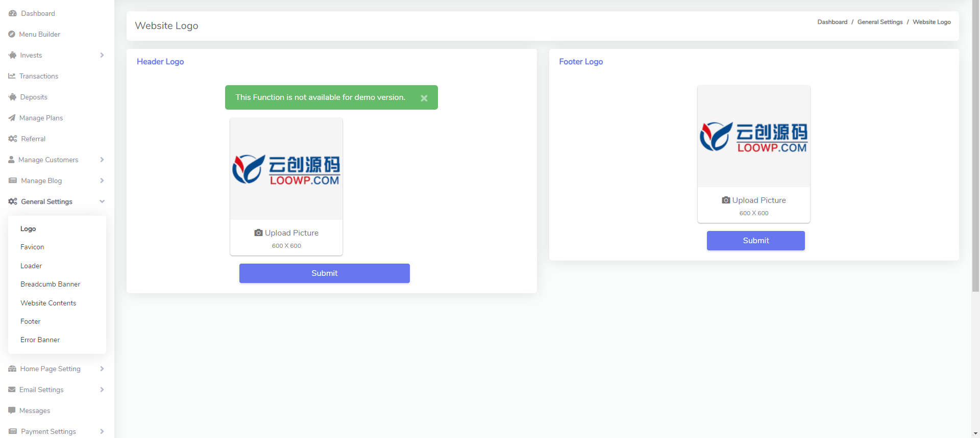Expand the Manage Blog chevron

point(102,181)
